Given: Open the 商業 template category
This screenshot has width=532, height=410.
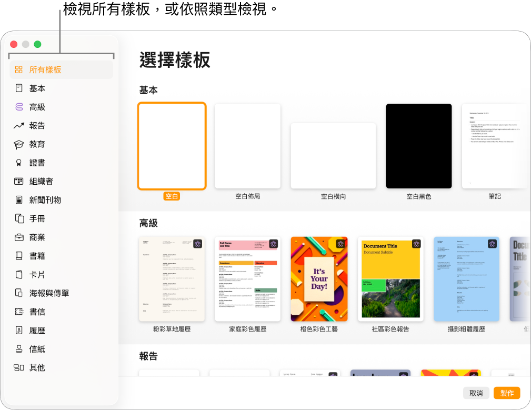Looking at the screenshot, I should (37, 237).
